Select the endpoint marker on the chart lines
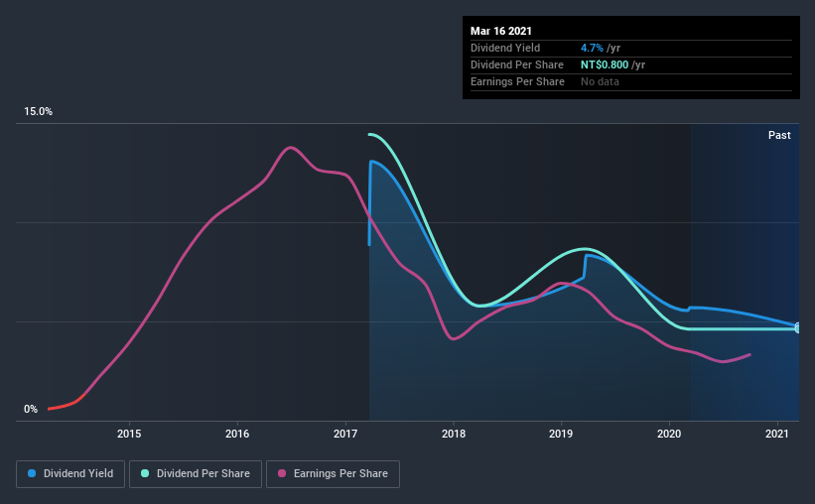This screenshot has width=815, height=504. point(798,327)
